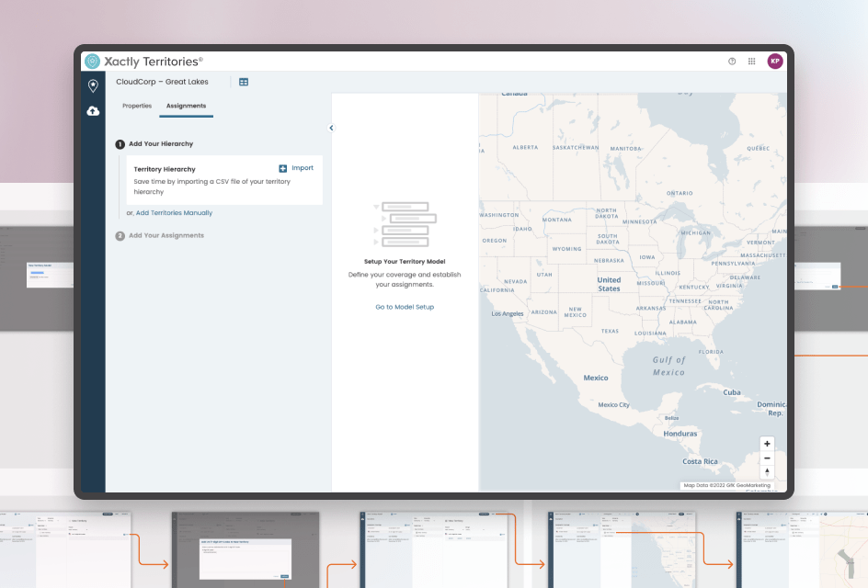This screenshot has height=588, width=868.
Task: Select the Assignments tab
Action: pos(186,106)
